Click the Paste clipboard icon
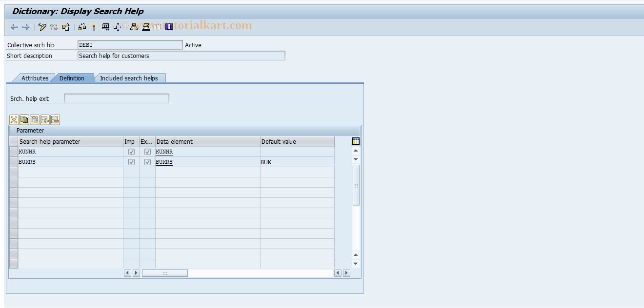The image size is (644, 308). 35,120
